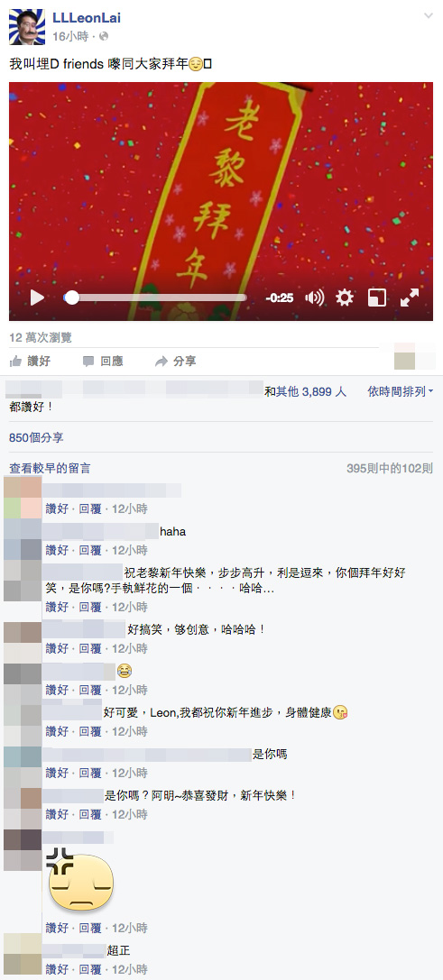Click the angry face sticker in comments
The image size is (443, 980).
point(79,881)
